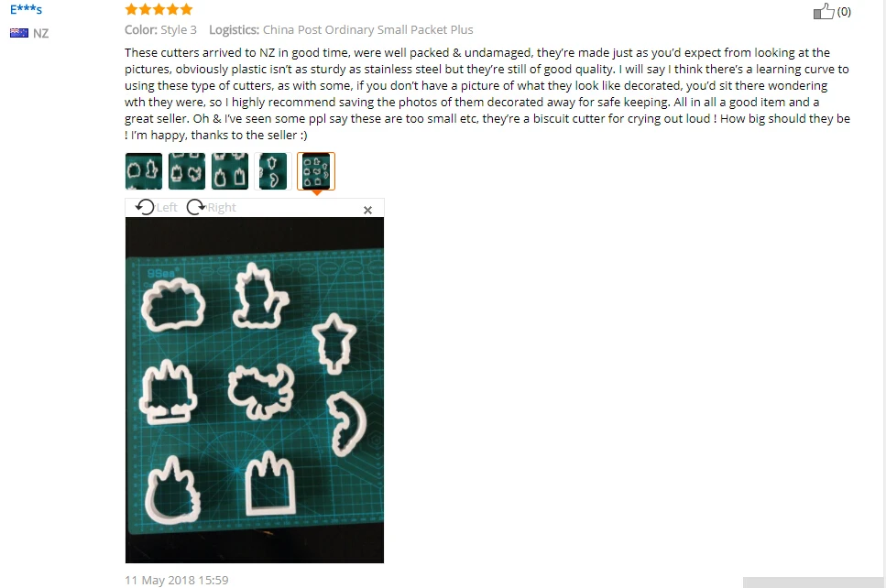Viewport: 886px width, 588px height.
Task: Close the enlarged photo preview
Action: click(367, 210)
